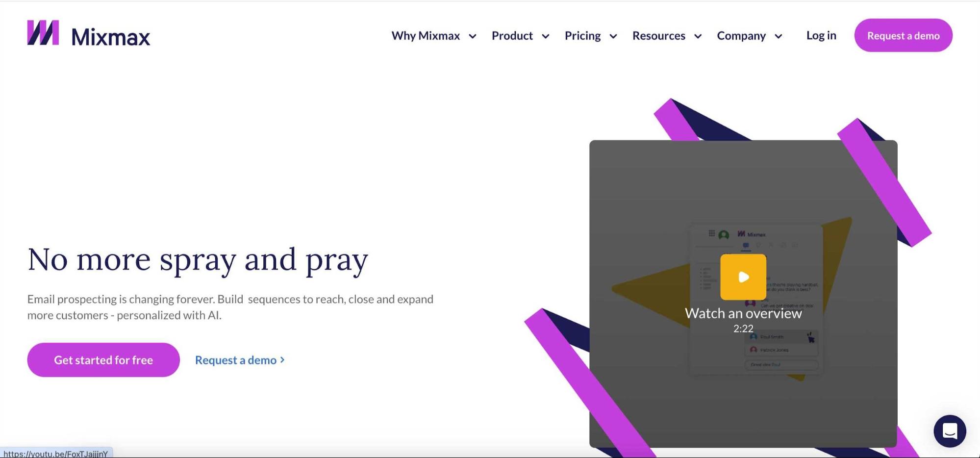Click the Mixmax purple M logo icon
The width and height of the screenshot is (980, 458).
click(x=43, y=33)
